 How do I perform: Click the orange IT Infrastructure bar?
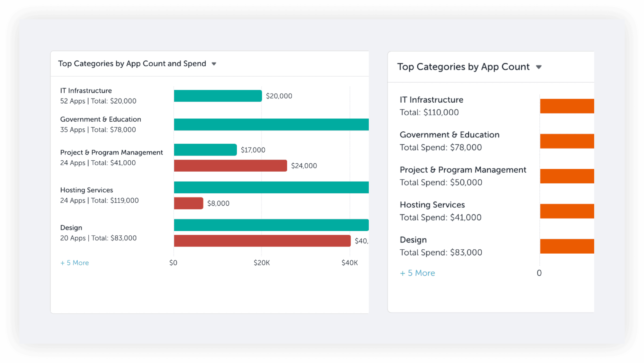pos(567,106)
